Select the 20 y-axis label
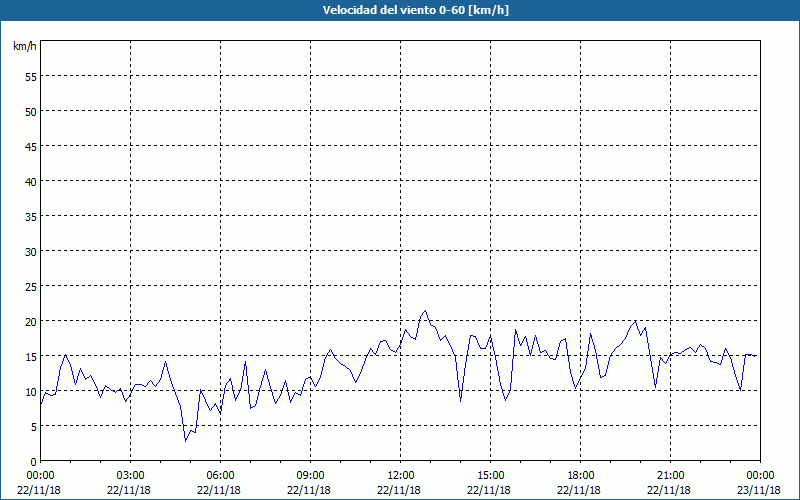800x500 pixels. click(31, 321)
